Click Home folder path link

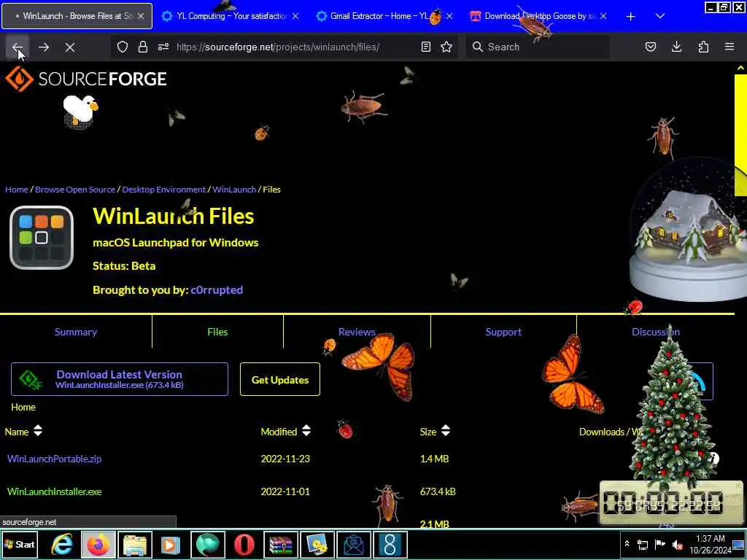23,407
